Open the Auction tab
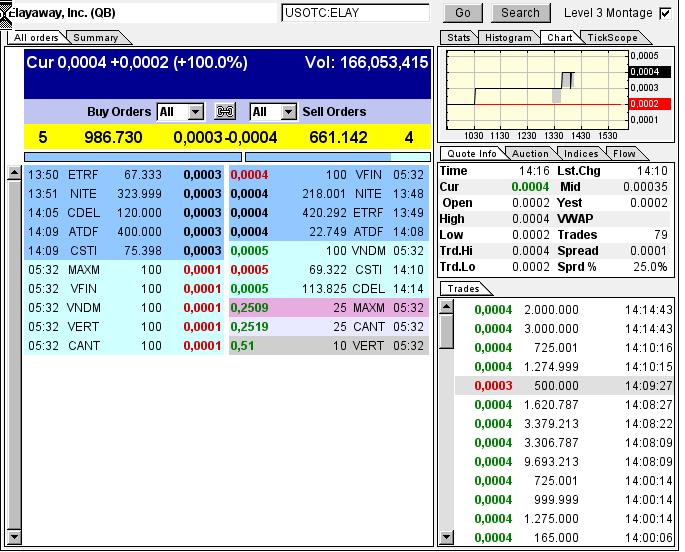 (530, 154)
